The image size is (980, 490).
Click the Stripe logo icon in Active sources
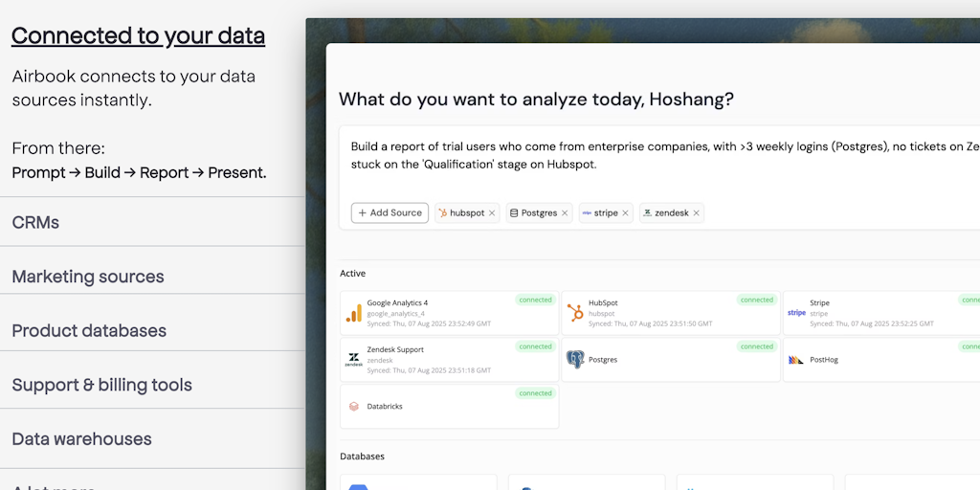point(797,313)
